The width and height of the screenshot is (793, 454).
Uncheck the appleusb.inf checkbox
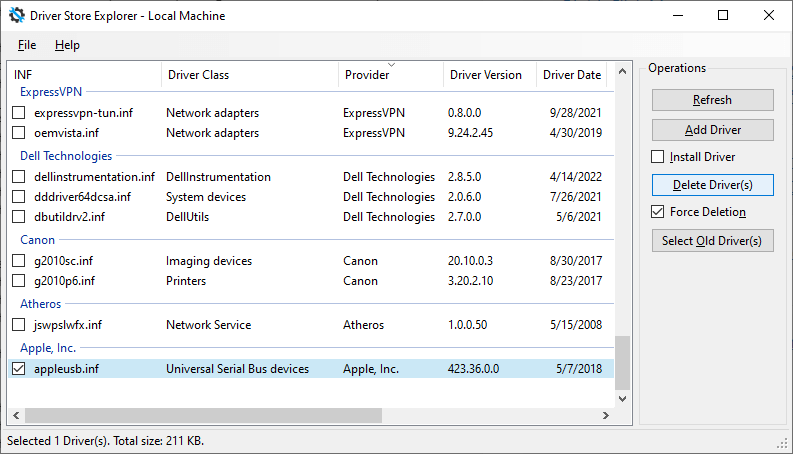[19, 369]
